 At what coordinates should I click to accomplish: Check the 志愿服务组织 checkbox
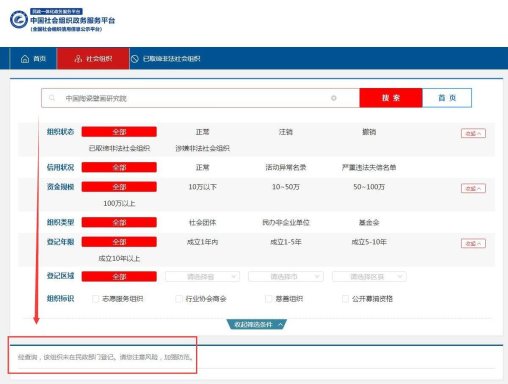tap(95, 299)
